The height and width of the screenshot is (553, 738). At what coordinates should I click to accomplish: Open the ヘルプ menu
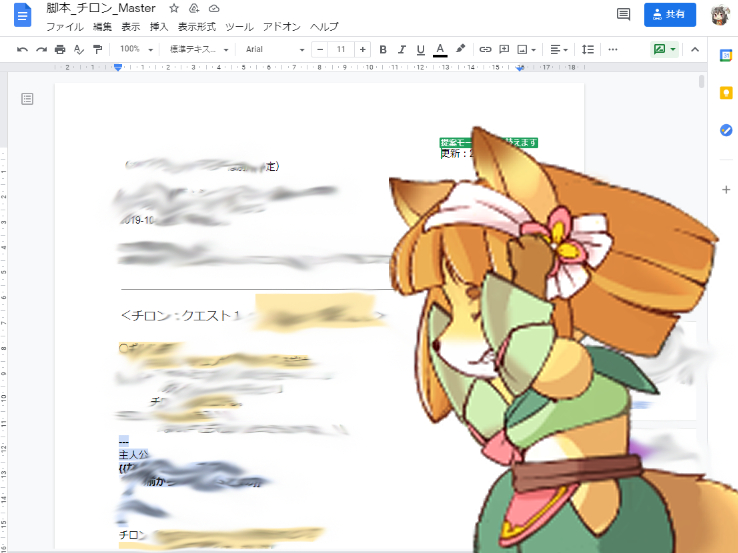[324, 27]
